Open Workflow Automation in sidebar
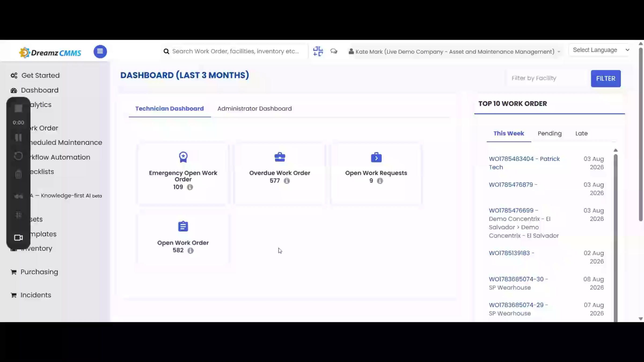Viewport: 644px width, 362px height. 60,157
